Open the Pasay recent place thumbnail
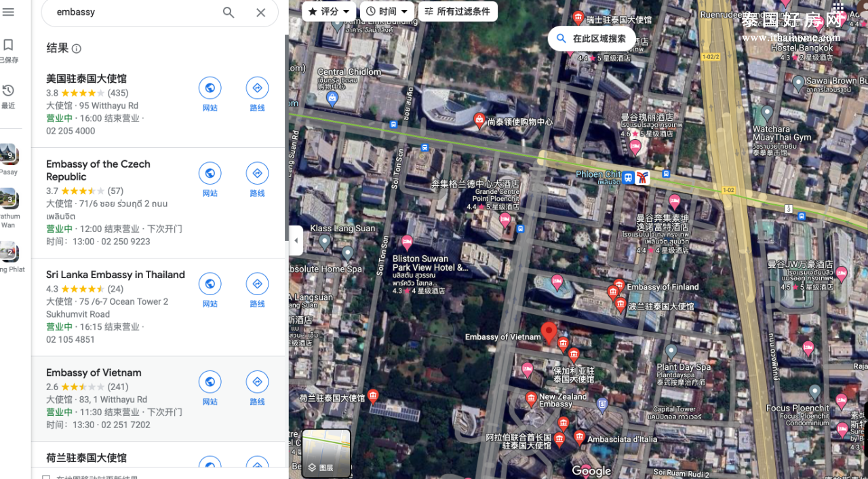Viewport: 868px width, 479px height. [7, 154]
